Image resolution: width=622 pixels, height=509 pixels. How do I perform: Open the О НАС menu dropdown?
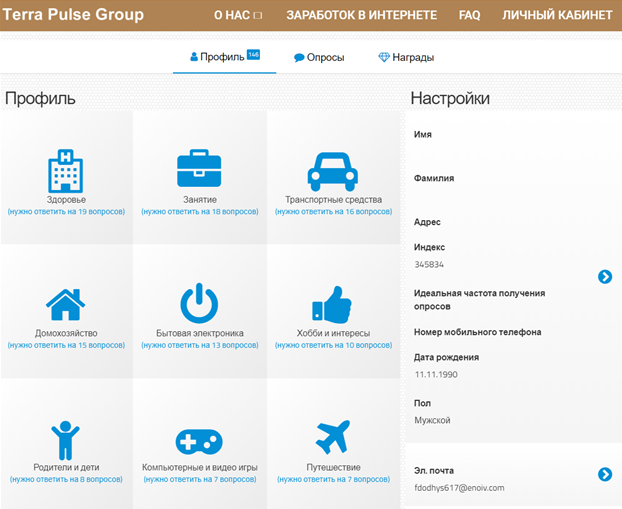[x=238, y=15]
